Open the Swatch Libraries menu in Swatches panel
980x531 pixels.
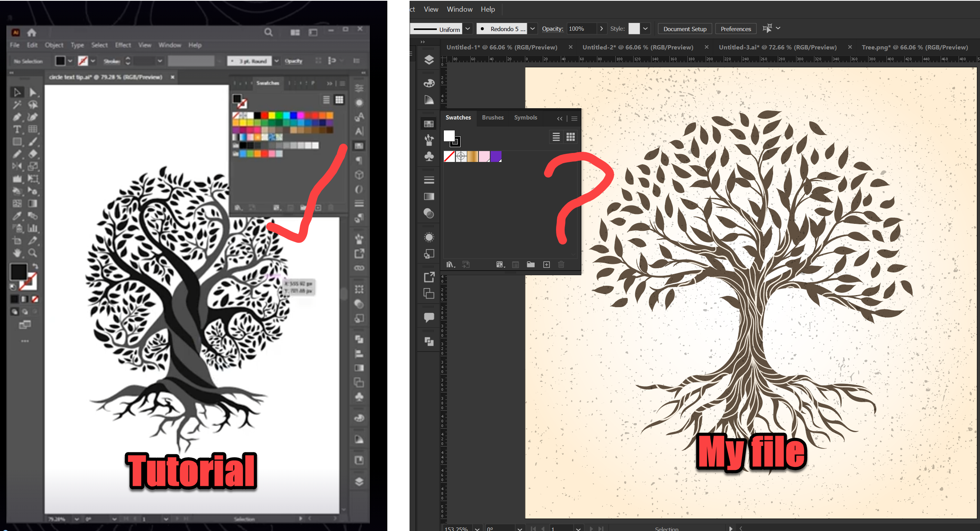pyautogui.click(x=450, y=264)
